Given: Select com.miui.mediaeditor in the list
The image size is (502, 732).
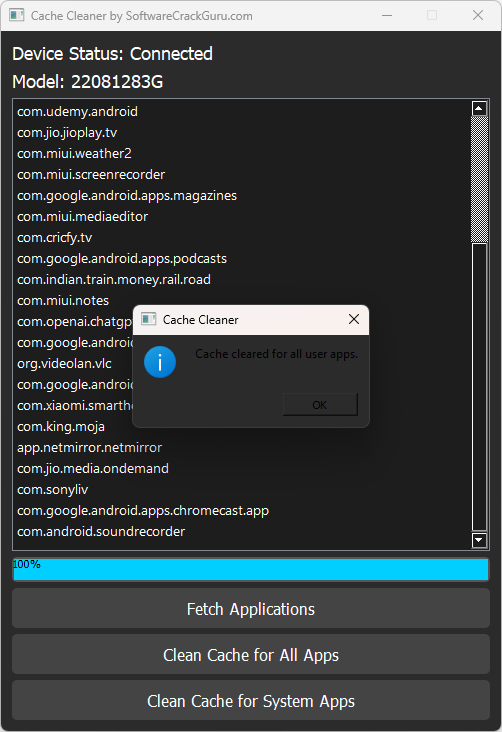Looking at the screenshot, I should pos(83,217).
